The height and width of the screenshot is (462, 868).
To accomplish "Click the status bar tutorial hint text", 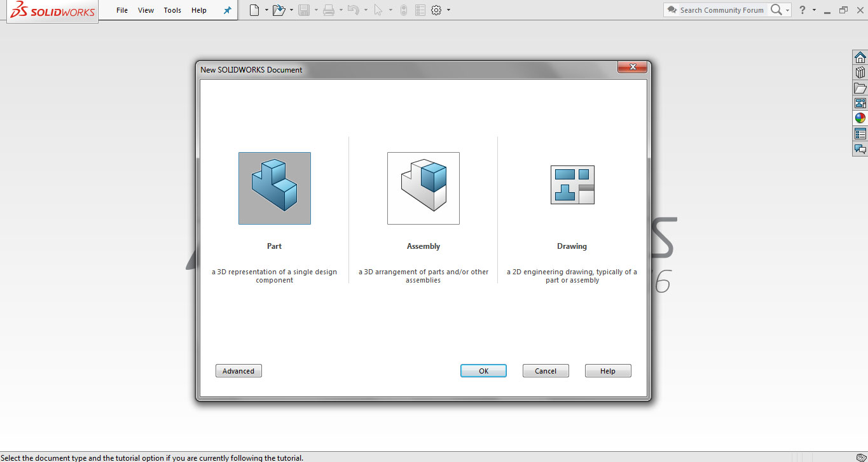I will click(x=152, y=458).
